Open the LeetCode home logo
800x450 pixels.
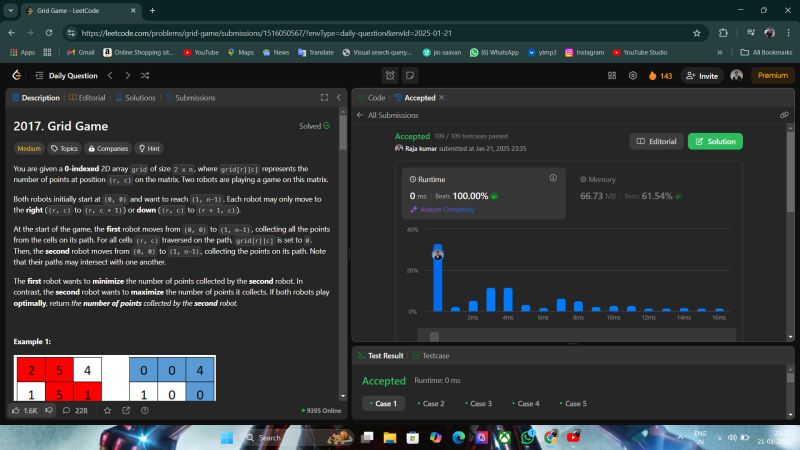[16, 76]
